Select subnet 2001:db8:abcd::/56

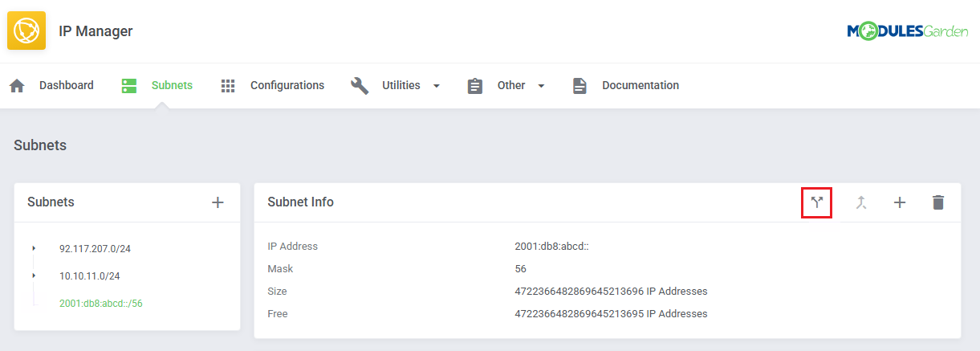(x=101, y=304)
